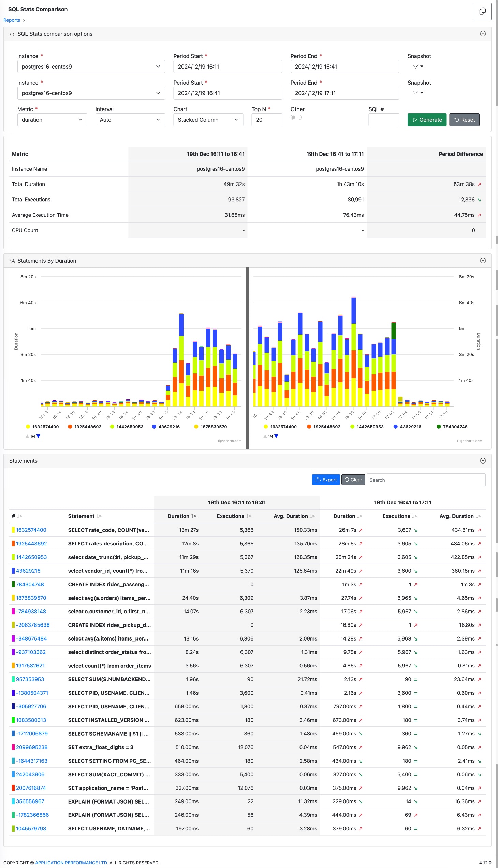This screenshot has width=498, height=868.
Task: Sort by the Statement column
Action: point(85,516)
